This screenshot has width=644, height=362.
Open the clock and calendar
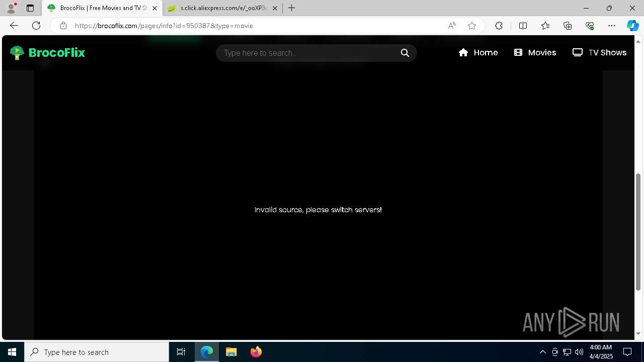(601, 352)
